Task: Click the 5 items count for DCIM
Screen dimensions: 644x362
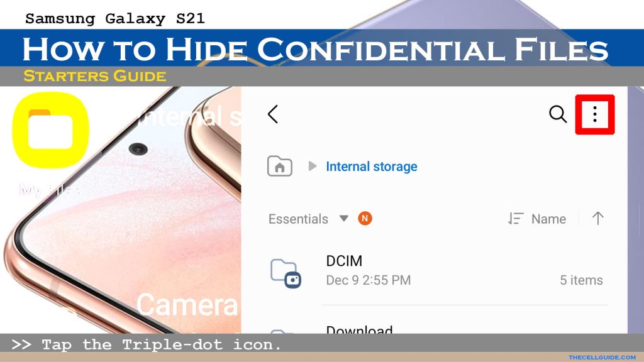Action: (581, 280)
